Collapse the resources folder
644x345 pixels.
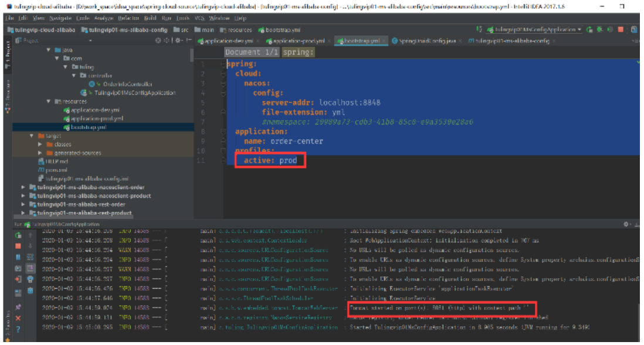pyautogui.click(x=49, y=102)
